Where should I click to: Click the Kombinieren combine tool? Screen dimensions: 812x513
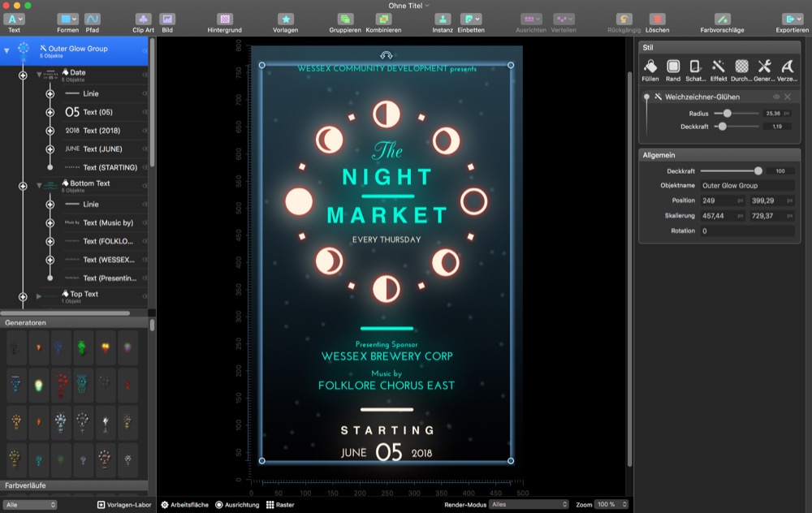coord(383,23)
